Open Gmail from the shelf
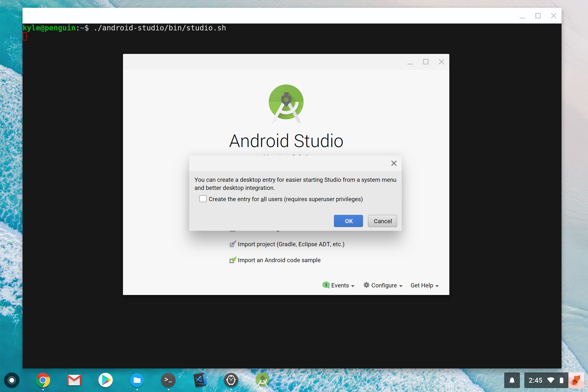This screenshot has width=588, height=392. click(74, 380)
